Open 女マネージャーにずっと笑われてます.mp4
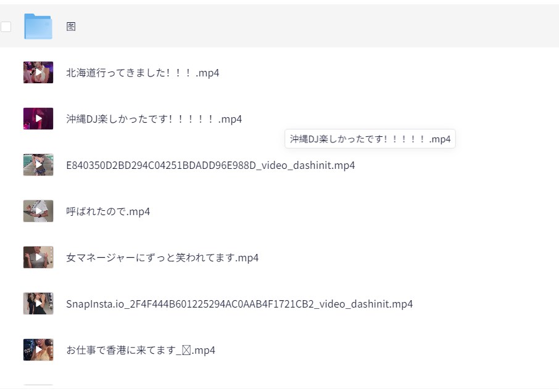Image resolution: width=559 pixels, height=392 pixels. (162, 258)
